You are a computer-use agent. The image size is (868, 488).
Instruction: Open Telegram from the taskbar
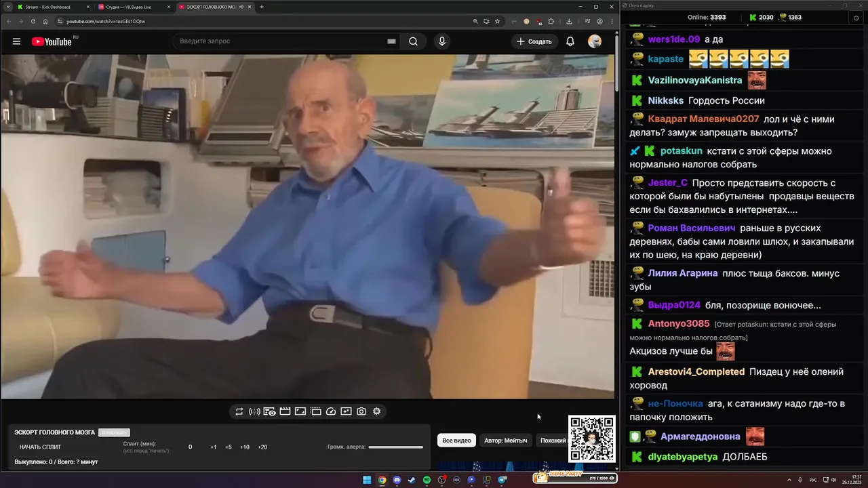[502, 480]
